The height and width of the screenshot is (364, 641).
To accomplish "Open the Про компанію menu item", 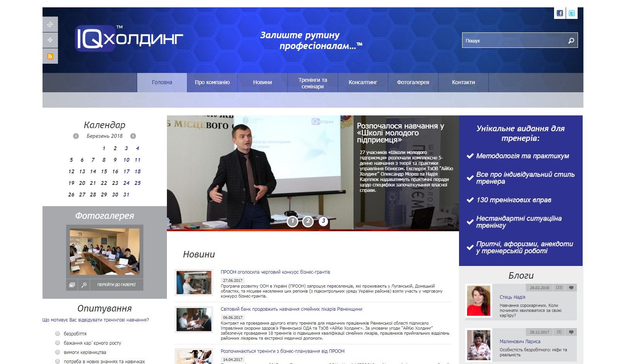I will click(x=212, y=83).
